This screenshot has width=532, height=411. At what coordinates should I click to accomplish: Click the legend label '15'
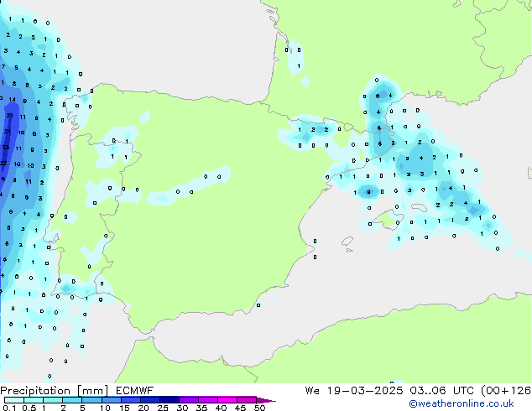pos(124,408)
